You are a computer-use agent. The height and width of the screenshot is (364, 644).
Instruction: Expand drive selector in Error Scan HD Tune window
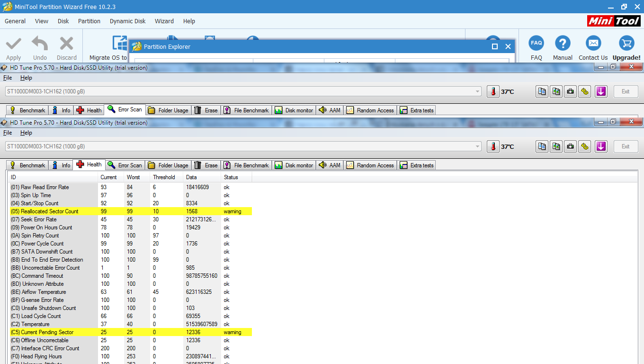point(477,91)
